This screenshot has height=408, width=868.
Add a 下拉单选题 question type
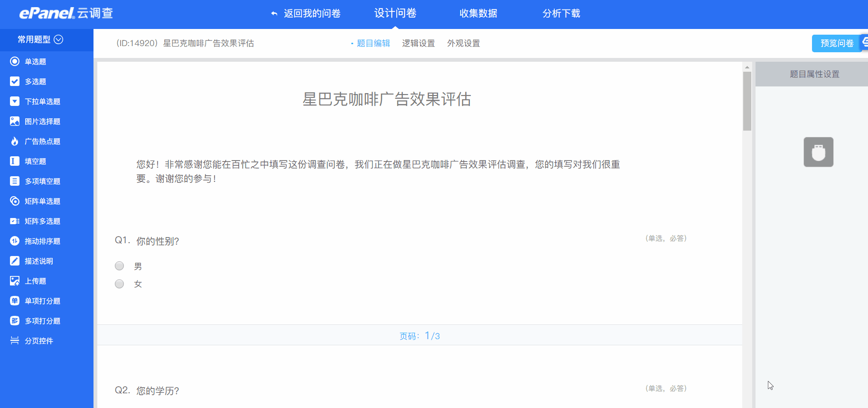(x=42, y=101)
